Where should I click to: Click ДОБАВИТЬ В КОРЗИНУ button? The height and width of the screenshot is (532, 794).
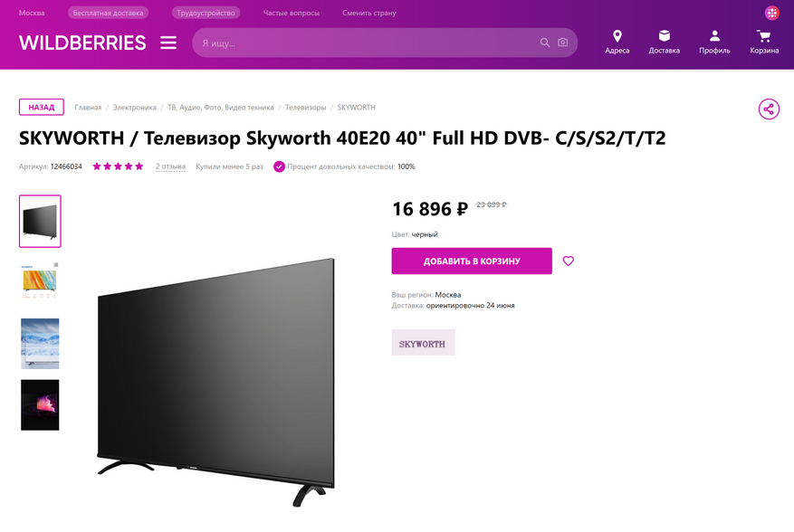click(x=472, y=261)
